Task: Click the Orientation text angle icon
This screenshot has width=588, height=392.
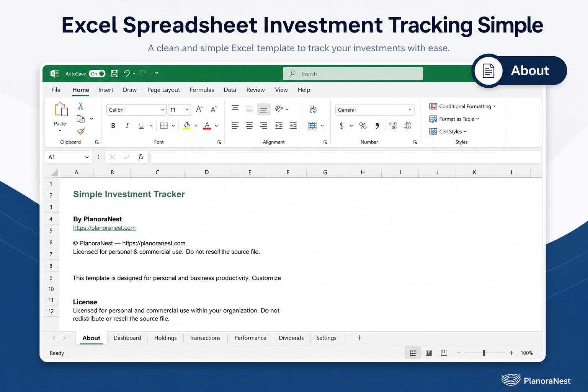Action: pos(279,109)
